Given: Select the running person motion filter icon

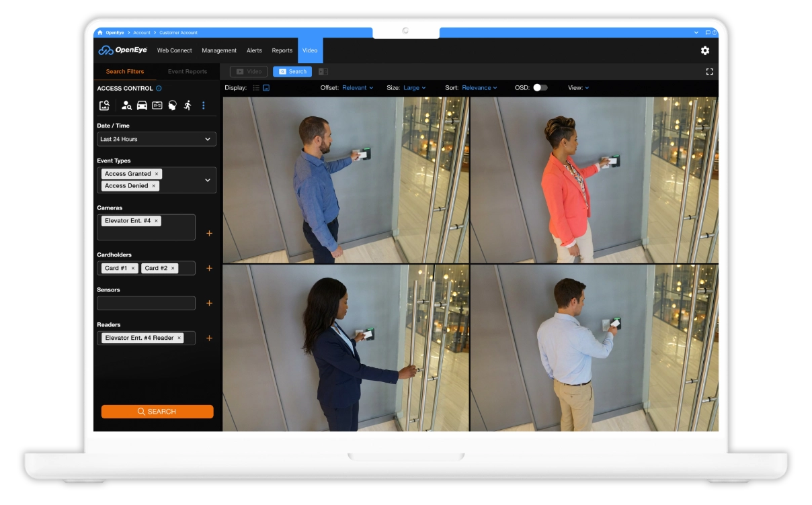Looking at the screenshot, I should pos(188,105).
